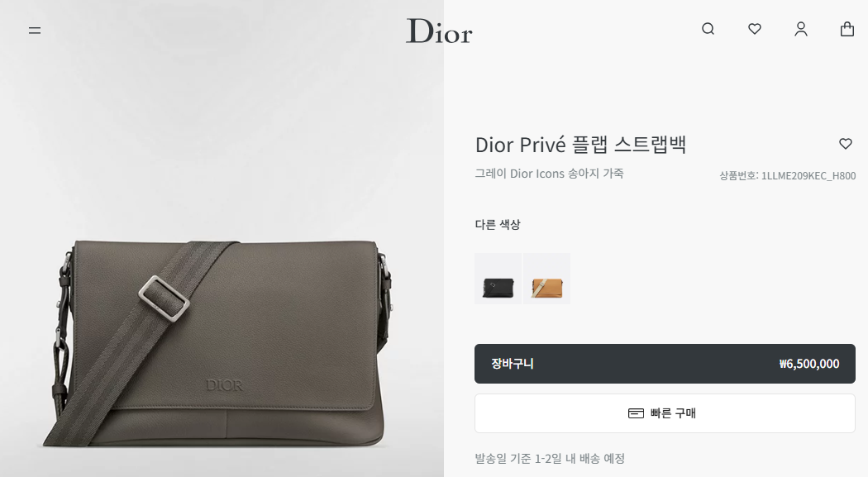868x477 pixels.
Task: Click the gray flap bag product image
Action: 222,343
